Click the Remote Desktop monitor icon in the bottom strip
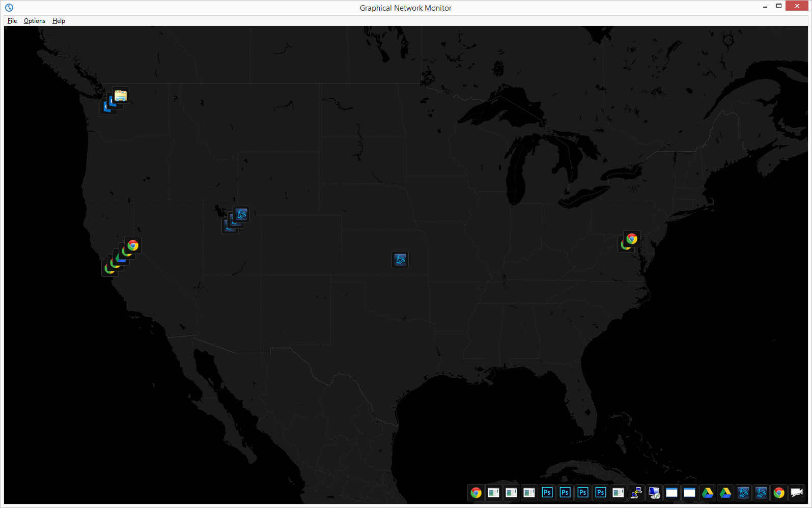The height and width of the screenshot is (508, 812). tap(654, 492)
